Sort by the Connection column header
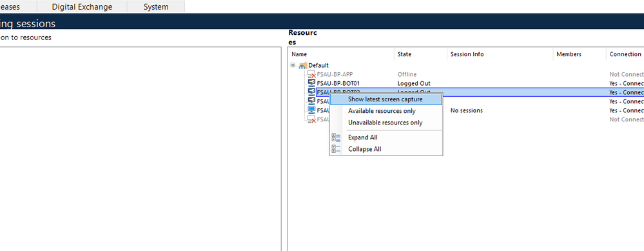 tap(625, 54)
